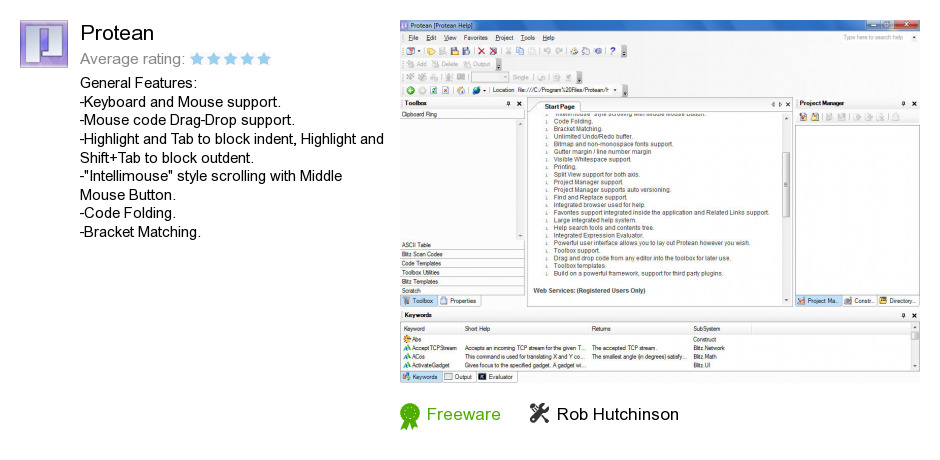Expand the Blitz Templates toolbox group
Viewport: 940px width, 460px height.
[462, 281]
